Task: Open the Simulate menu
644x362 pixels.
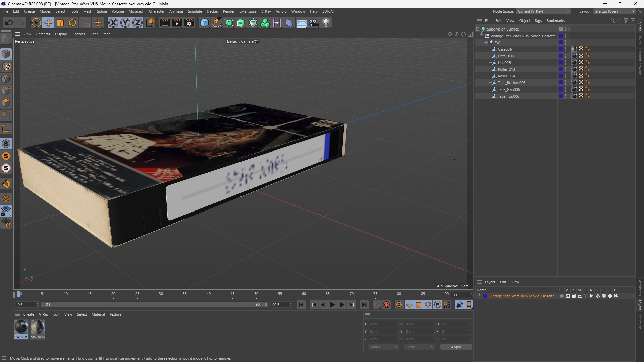Action: pos(195,11)
